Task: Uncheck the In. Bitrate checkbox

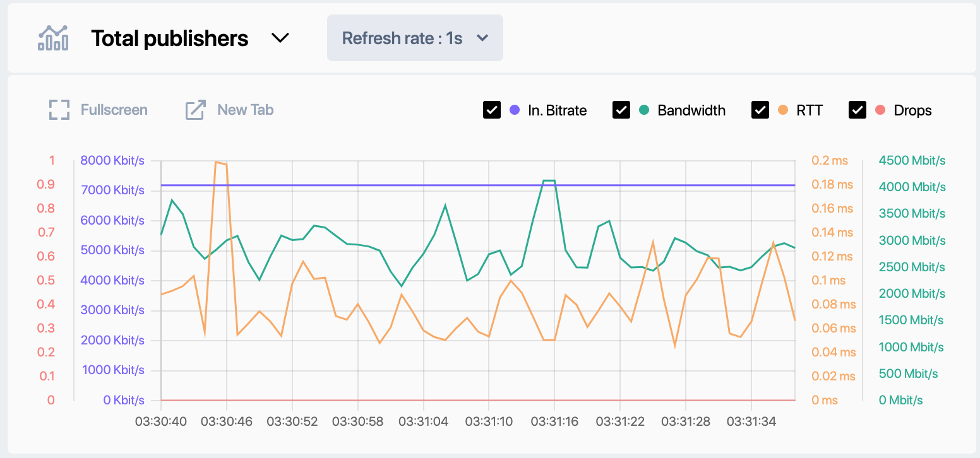Action: click(492, 110)
